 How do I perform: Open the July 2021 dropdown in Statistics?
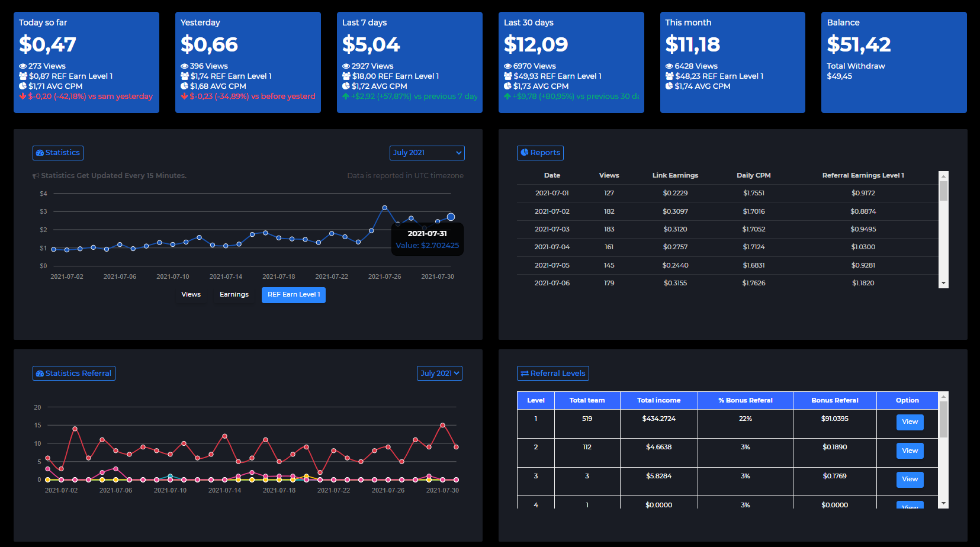[x=427, y=153]
